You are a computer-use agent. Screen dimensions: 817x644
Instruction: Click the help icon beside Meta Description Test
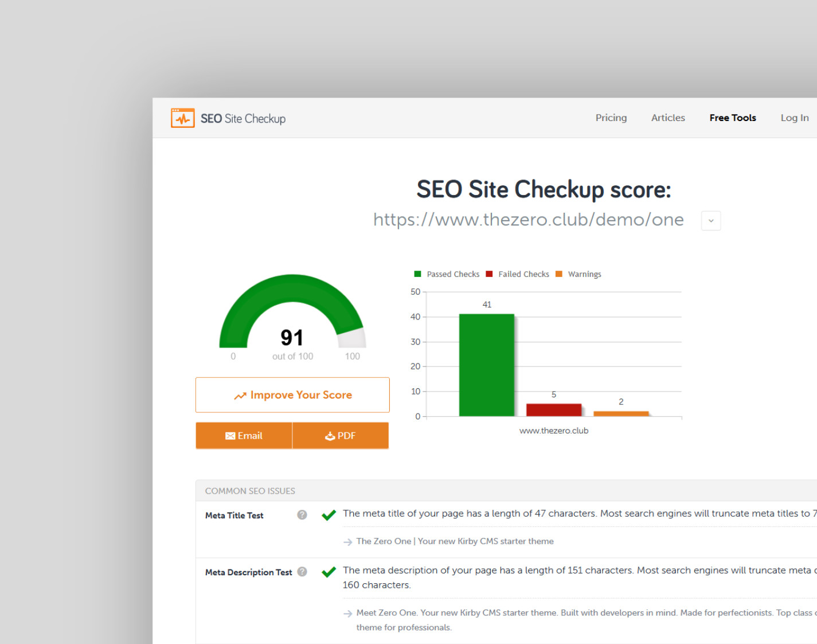(302, 572)
